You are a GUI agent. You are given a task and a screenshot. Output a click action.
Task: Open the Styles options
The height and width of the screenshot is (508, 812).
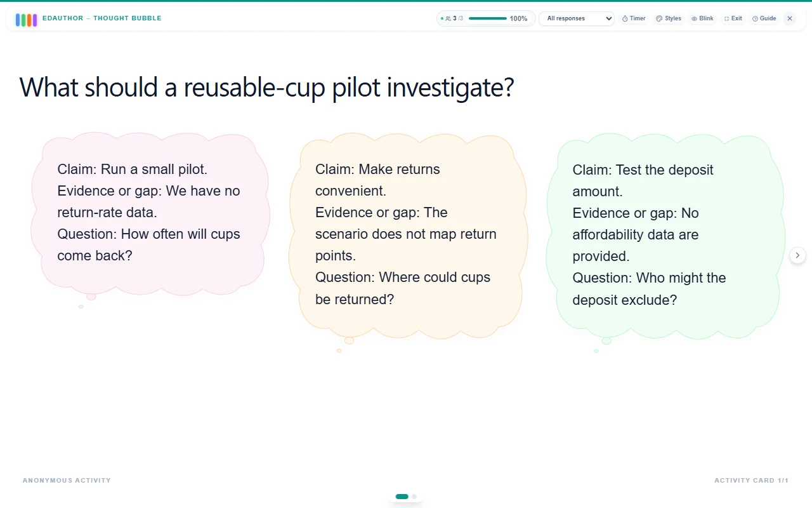[x=669, y=18]
